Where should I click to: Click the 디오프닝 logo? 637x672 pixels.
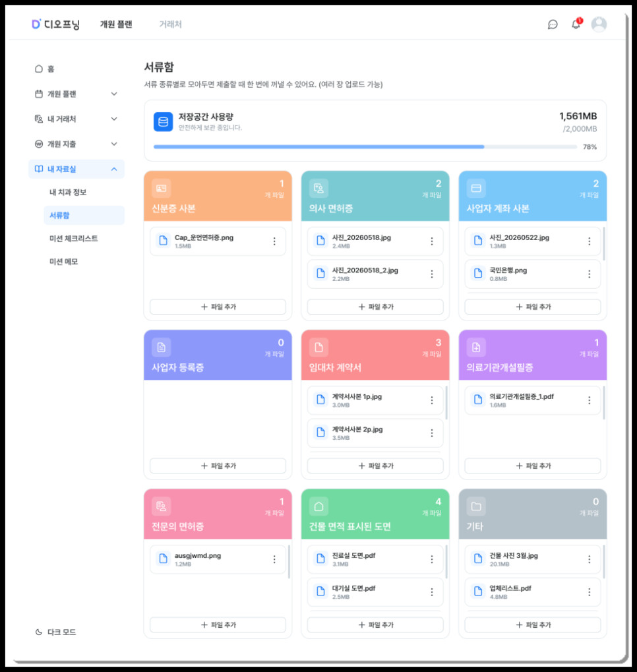pos(56,24)
